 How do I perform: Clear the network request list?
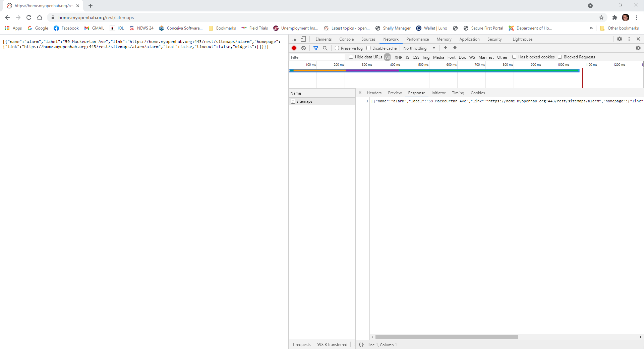tap(304, 48)
